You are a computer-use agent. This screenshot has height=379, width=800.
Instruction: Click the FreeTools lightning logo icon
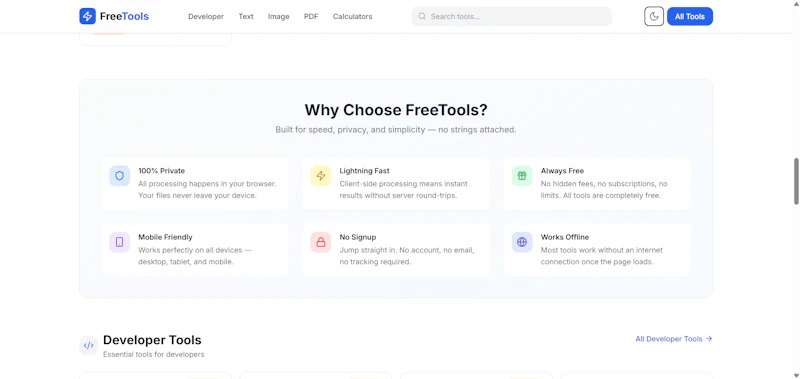87,16
